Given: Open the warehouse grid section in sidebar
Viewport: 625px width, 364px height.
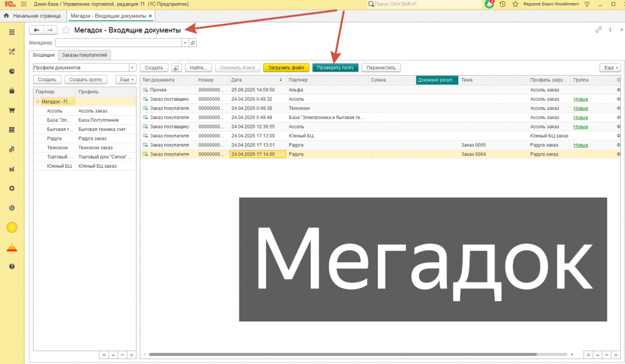Looking at the screenshot, I should (12, 130).
